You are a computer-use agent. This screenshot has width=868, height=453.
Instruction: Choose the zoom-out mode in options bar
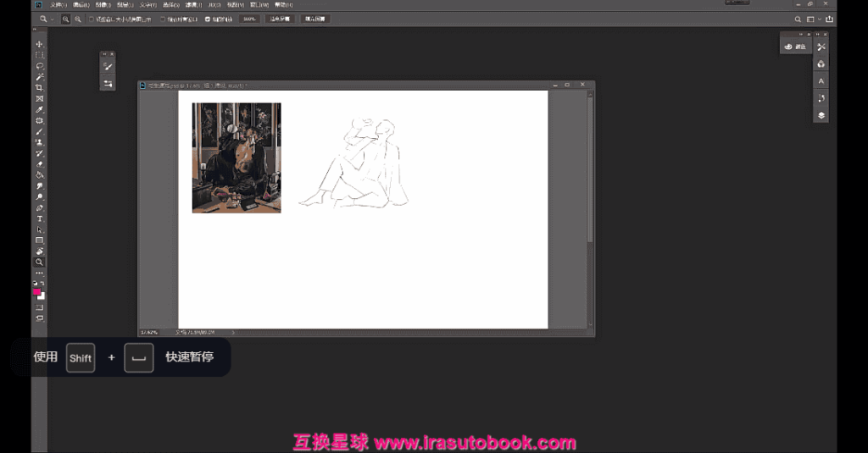point(78,19)
